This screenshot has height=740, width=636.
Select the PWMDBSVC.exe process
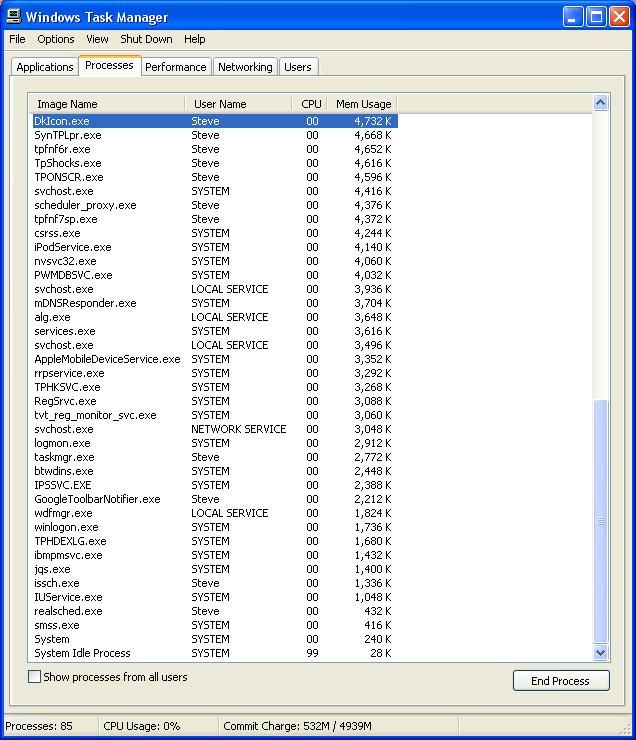[215, 275]
